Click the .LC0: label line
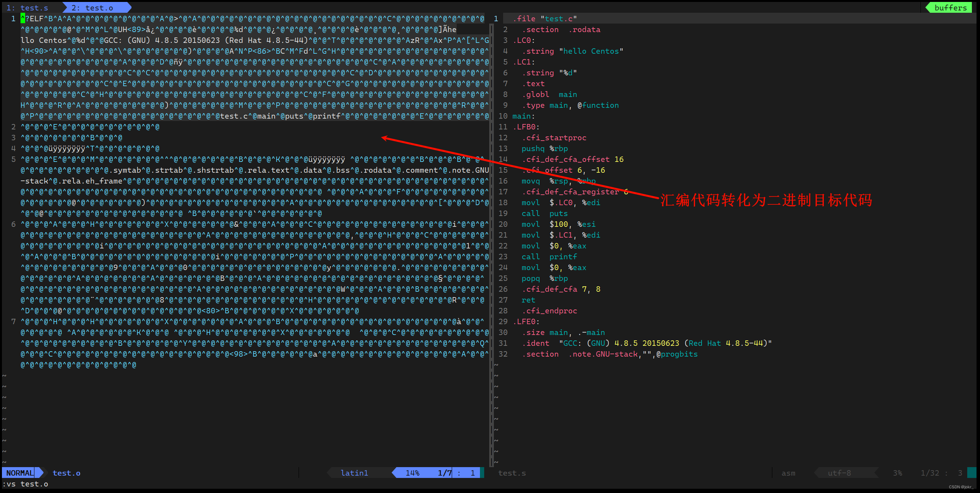 coord(524,40)
